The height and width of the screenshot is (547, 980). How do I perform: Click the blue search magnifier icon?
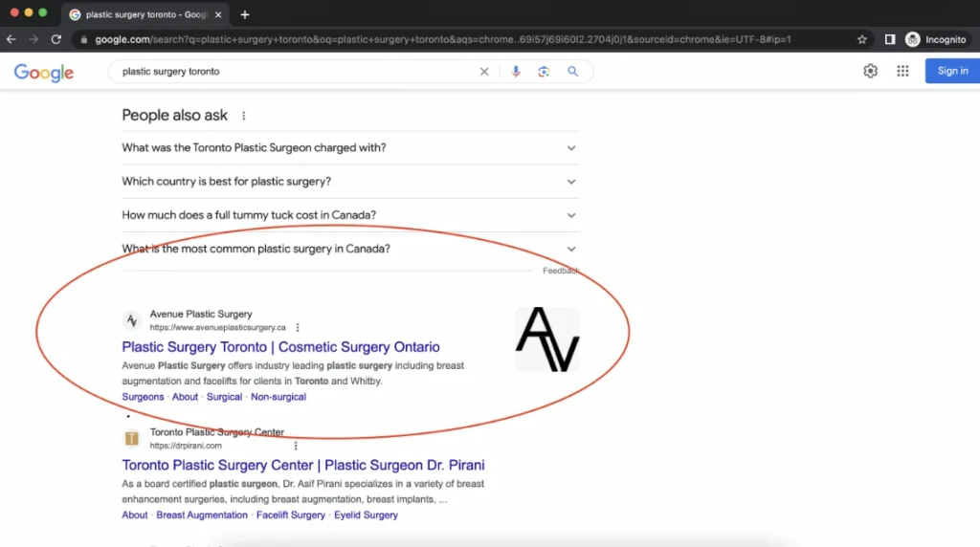point(573,72)
